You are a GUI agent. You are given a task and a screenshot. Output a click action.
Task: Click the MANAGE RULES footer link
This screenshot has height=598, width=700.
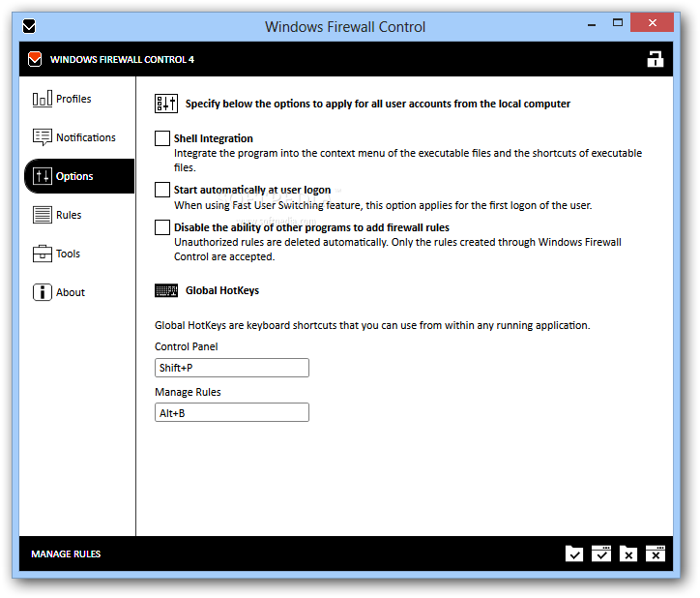pyautogui.click(x=66, y=554)
